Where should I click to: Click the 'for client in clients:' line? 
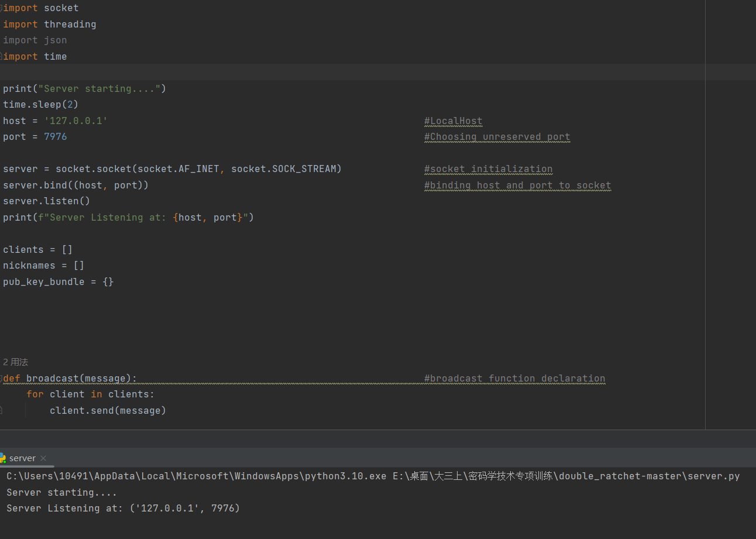[91, 394]
